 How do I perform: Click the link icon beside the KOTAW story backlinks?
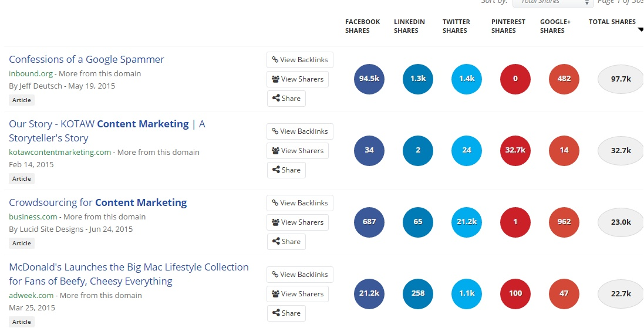(275, 131)
